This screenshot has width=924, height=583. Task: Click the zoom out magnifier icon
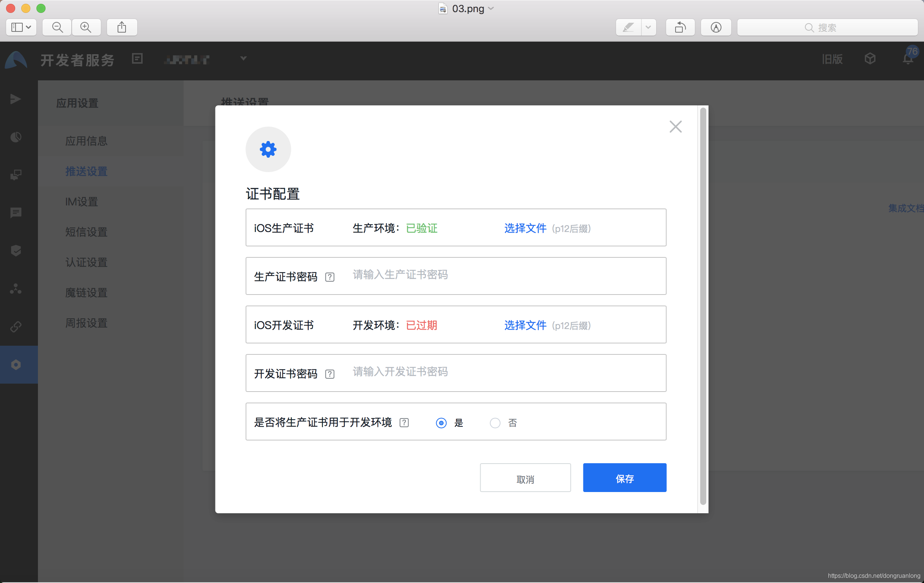pos(57,27)
